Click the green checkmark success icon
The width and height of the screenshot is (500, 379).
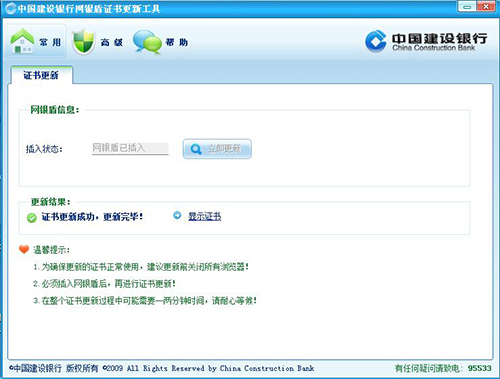pos(32,218)
